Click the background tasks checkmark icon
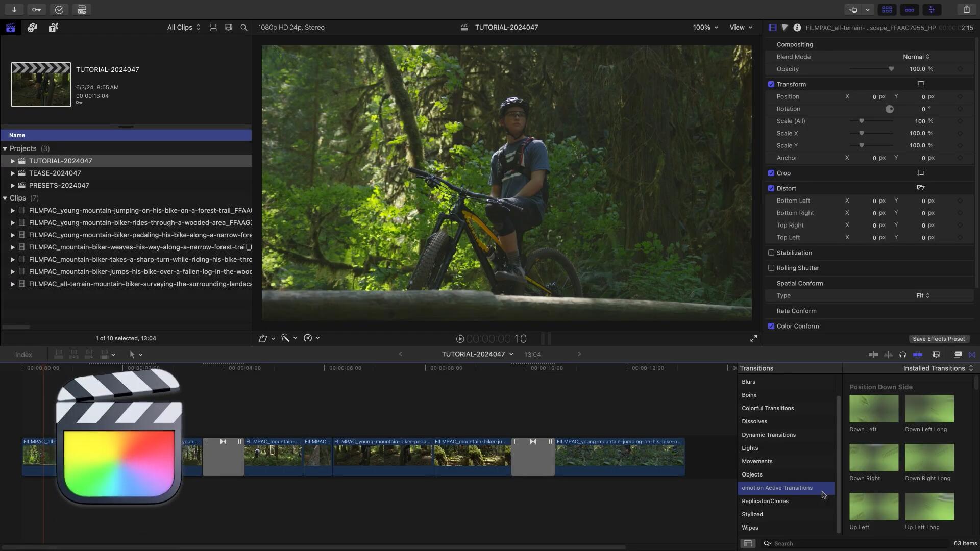Image resolution: width=980 pixels, height=551 pixels. pyautogui.click(x=59, y=9)
